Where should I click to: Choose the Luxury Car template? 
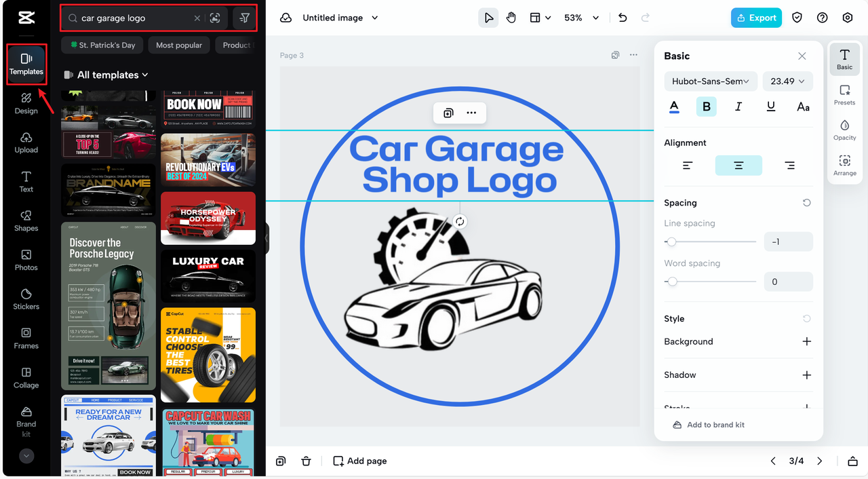(208, 276)
